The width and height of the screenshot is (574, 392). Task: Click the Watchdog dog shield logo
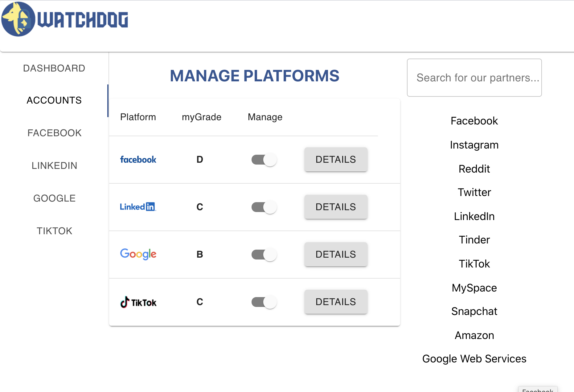(x=18, y=19)
